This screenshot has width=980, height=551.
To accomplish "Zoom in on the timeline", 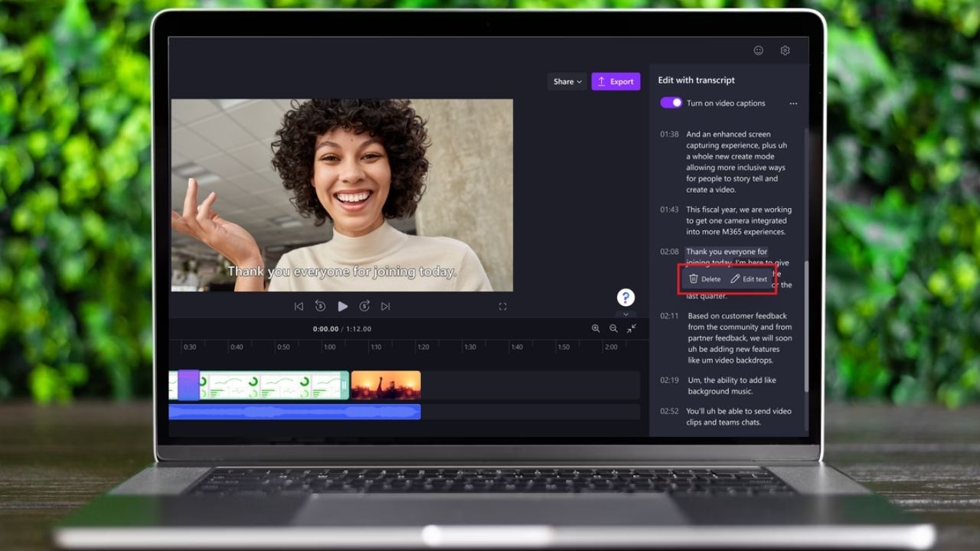I will pos(596,329).
